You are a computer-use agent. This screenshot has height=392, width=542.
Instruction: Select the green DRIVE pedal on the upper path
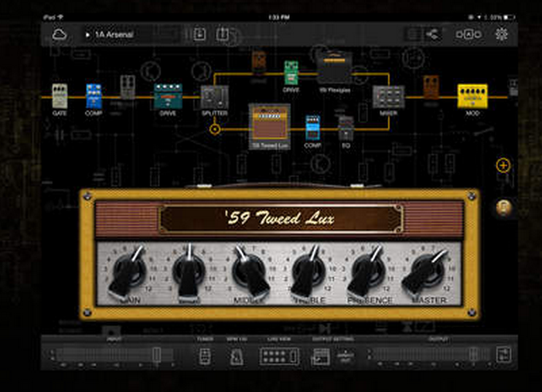(291, 73)
